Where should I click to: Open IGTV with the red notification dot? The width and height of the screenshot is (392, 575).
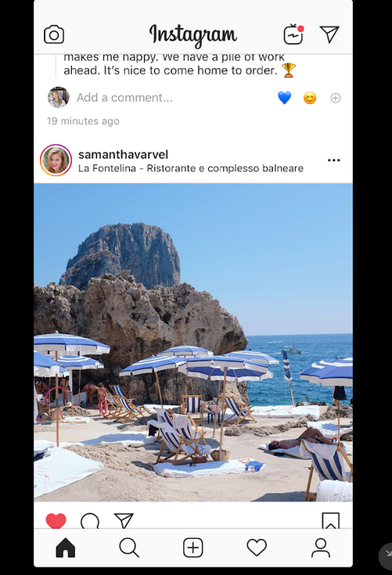[293, 34]
